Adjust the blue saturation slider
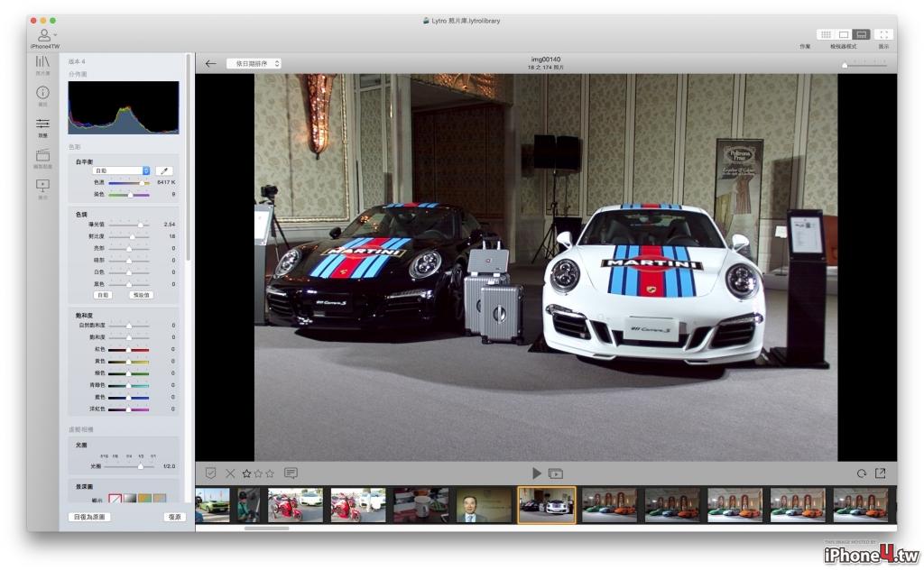 click(x=129, y=398)
